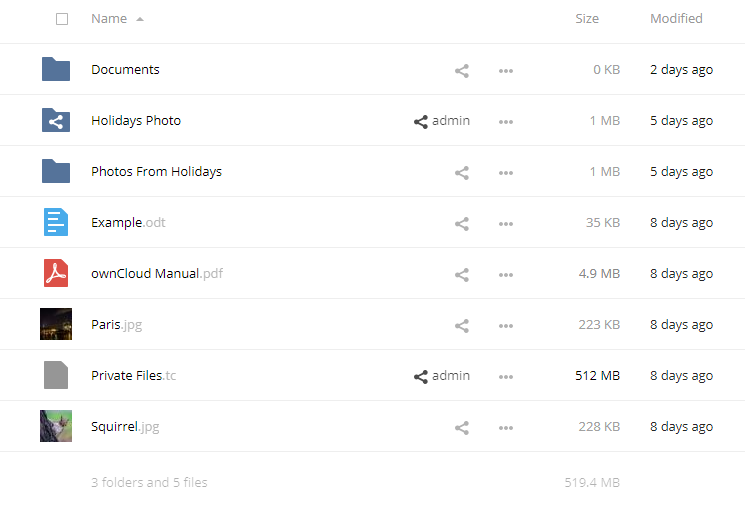
Task: Click the Squirrel.jpg image thumbnail
Action: coord(56,426)
